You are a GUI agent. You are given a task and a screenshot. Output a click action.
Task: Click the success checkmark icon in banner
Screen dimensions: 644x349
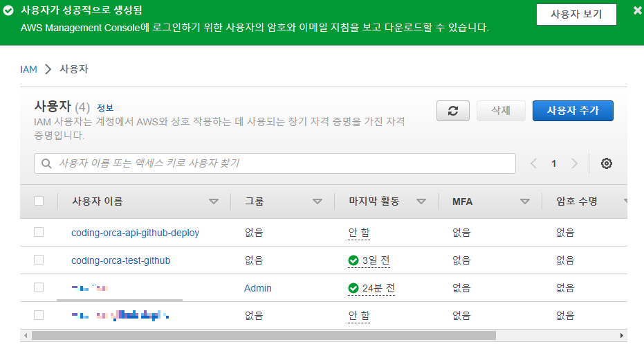(8, 10)
